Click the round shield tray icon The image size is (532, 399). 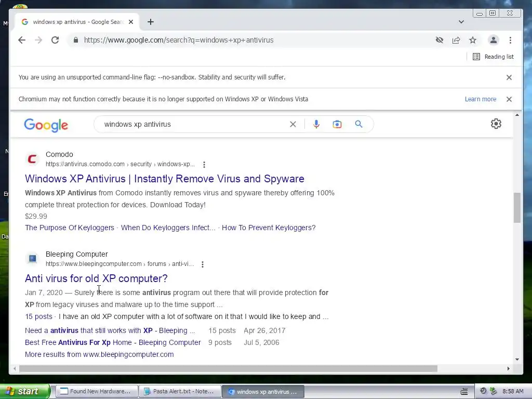483,391
